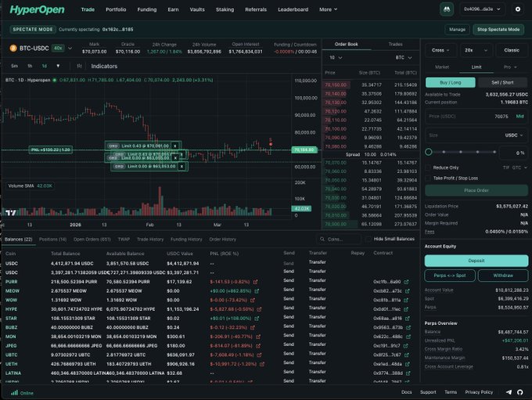532x400 pixels.
Task: Open PURR PNL share icon
Action: (x=255, y=282)
